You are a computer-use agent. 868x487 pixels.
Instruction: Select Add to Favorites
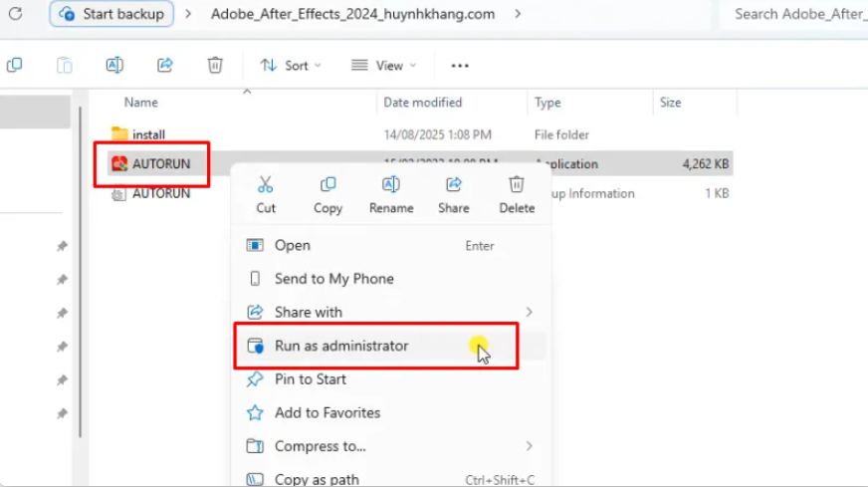click(x=327, y=412)
